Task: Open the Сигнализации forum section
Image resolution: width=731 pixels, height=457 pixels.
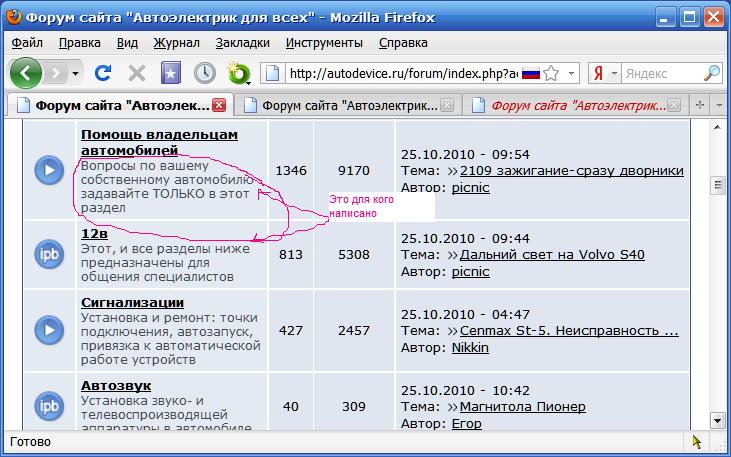Action: coord(132,303)
